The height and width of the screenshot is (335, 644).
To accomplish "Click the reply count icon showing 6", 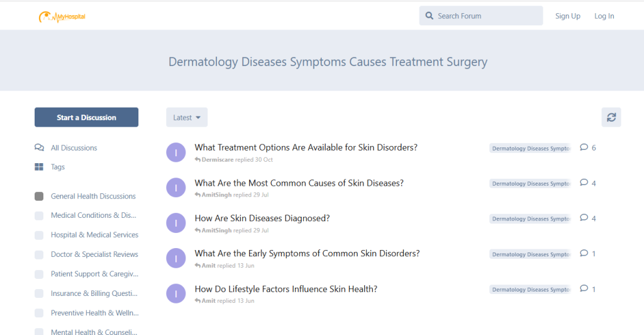I will [x=584, y=147].
